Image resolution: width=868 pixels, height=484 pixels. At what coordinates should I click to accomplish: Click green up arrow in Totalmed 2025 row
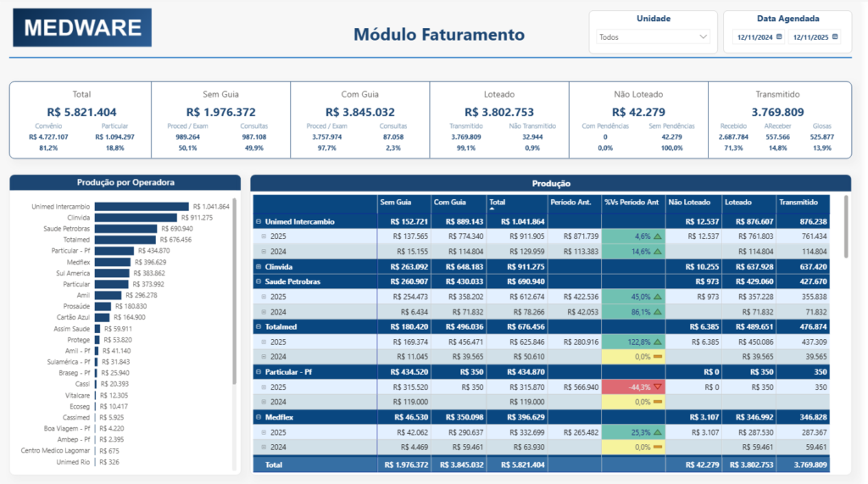point(658,342)
